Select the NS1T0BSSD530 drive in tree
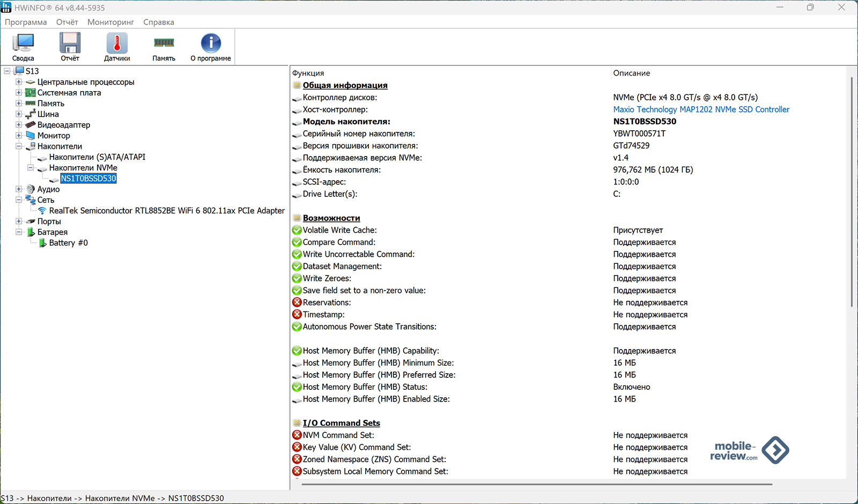Viewport: 858px width, 504px height. click(x=88, y=179)
